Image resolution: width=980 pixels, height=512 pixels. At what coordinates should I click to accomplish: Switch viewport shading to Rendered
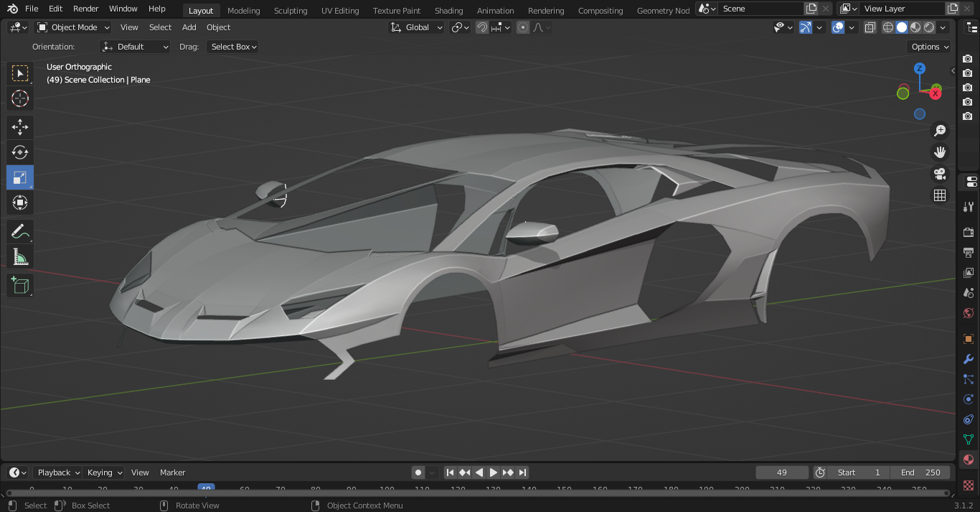pyautogui.click(x=929, y=27)
